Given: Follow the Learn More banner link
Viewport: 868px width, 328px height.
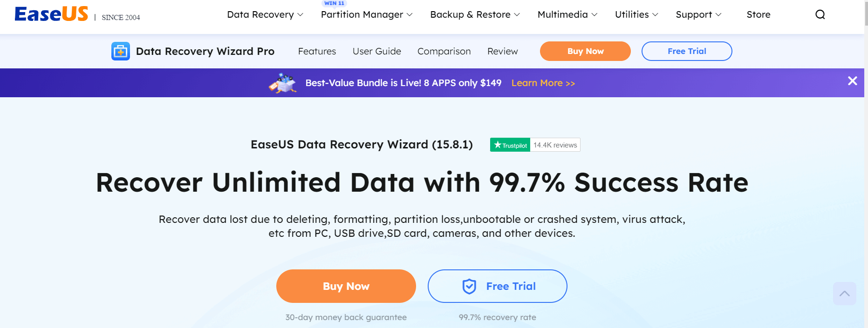Looking at the screenshot, I should click(x=543, y=83).
